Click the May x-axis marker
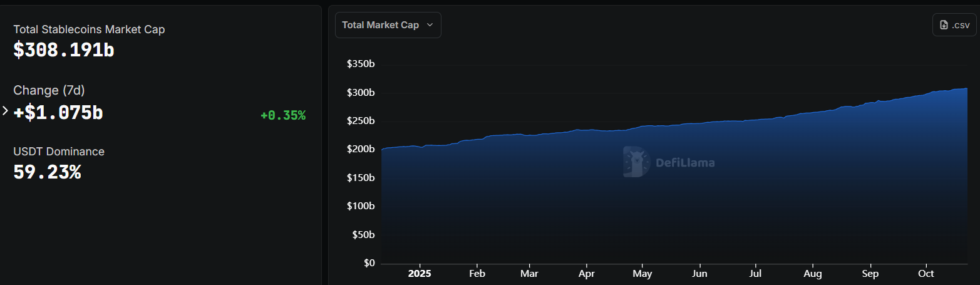The height and width of the screenshot is (285, 980). [642, 274]
